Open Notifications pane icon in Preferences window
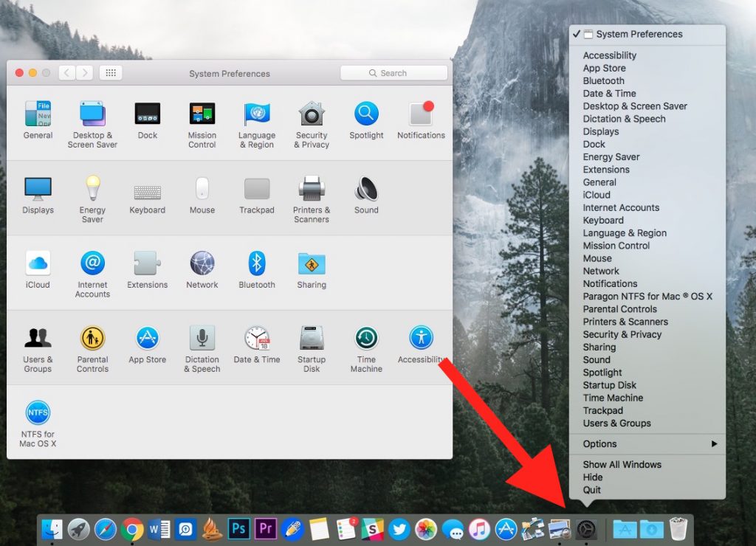The image size is (756, 546). point(421,114)
